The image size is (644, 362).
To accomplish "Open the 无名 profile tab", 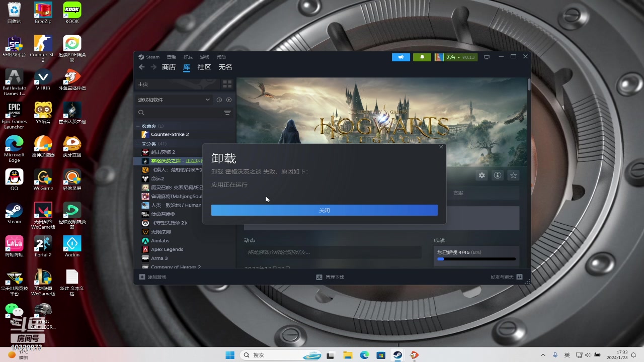I will pos(225,67).
